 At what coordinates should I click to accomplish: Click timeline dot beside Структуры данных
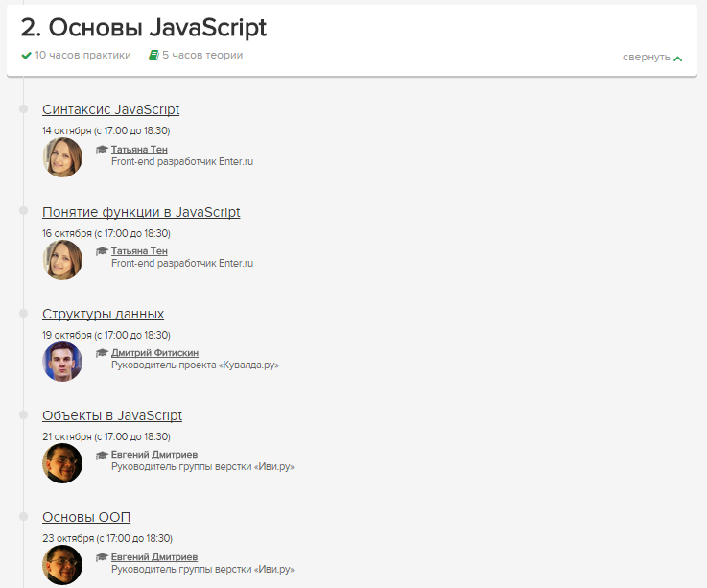point(24,313)
